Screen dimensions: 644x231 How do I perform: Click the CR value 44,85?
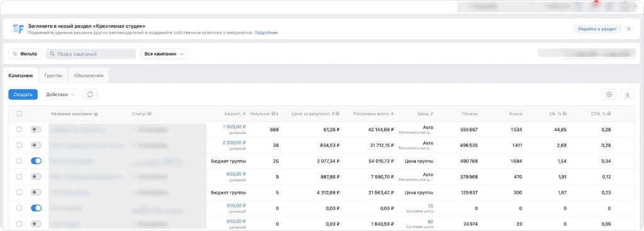[x=560, y=129]
